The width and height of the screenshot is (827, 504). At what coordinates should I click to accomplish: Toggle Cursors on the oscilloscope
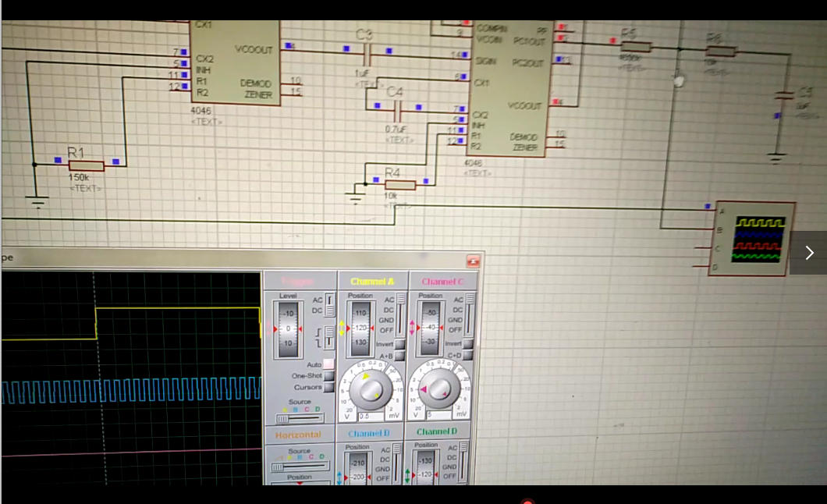[328, 387]
